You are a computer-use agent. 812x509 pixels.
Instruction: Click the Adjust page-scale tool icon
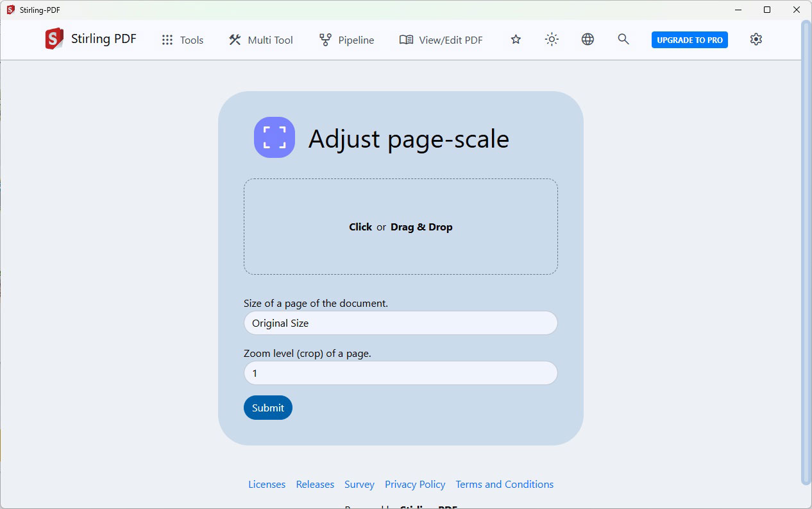click(275, 137)
